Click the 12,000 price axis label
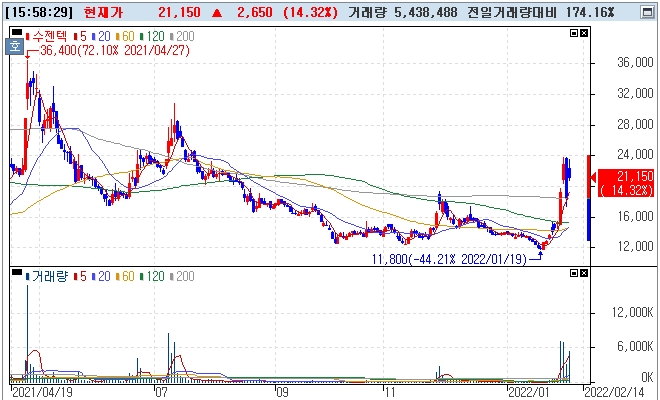660x400 pixels. (x=635, y=246)
